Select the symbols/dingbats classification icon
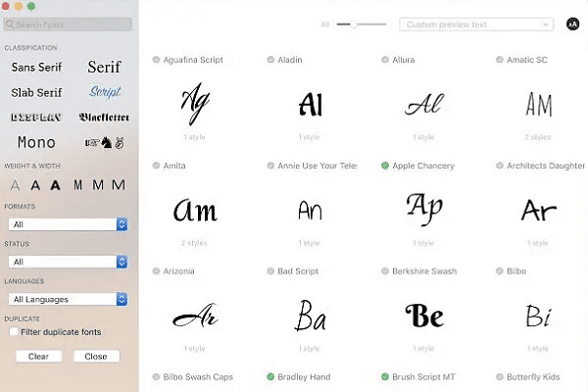This screenshot has width=588, height=392. click(x=104, y=143)
